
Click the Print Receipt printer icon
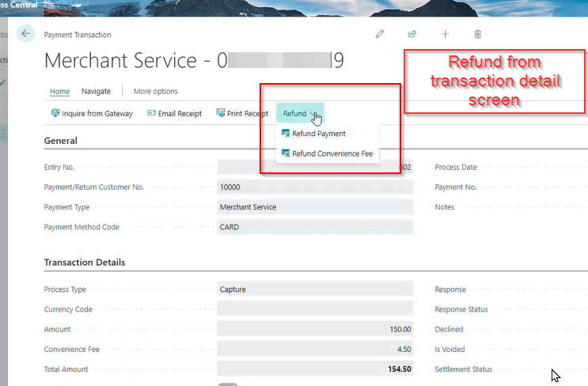pyautogui.click(x=221, y=113)
